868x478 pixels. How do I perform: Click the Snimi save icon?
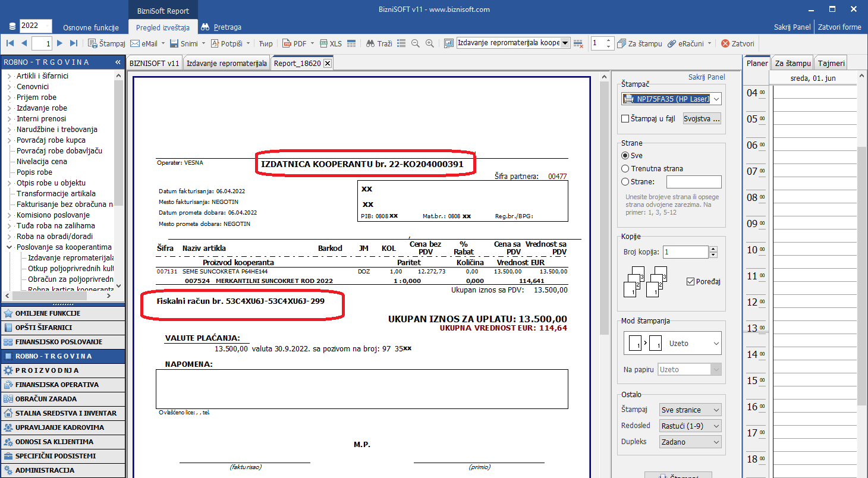click(x=174, y=43)
